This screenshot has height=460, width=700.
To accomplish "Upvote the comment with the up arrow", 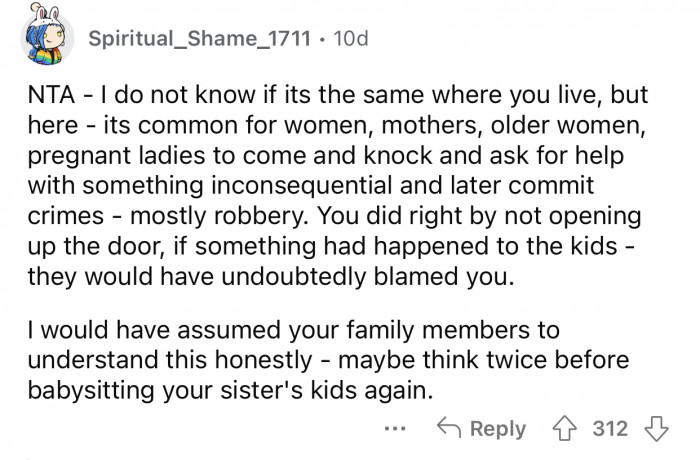I will [565, 429].
